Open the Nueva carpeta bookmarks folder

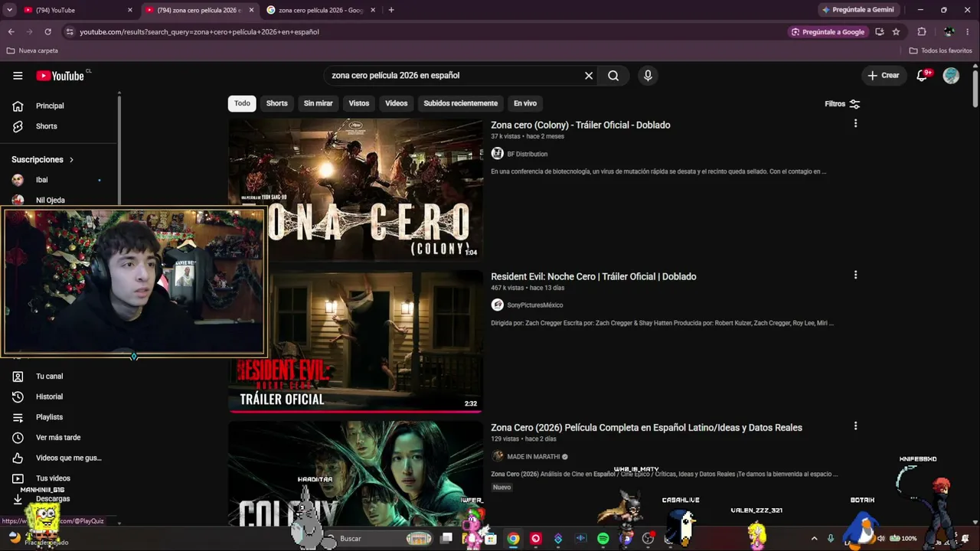coord(32,51)
